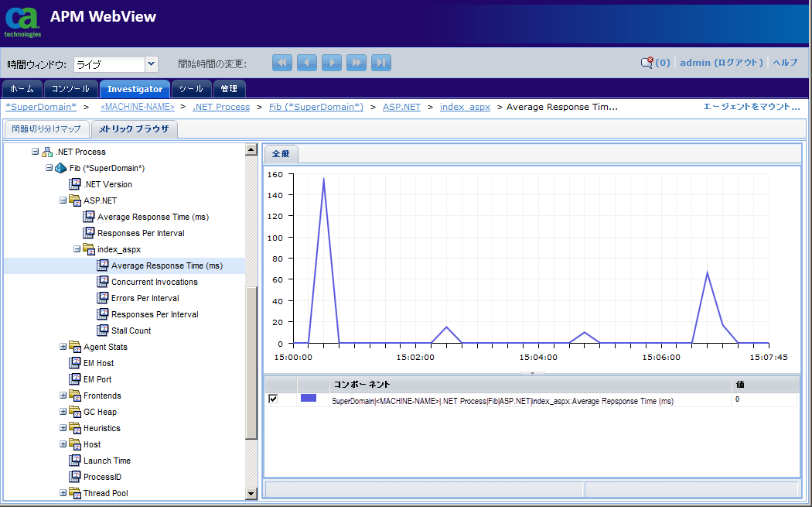Click the play forward button
The image size is (812, 507).
pos(332,63)
